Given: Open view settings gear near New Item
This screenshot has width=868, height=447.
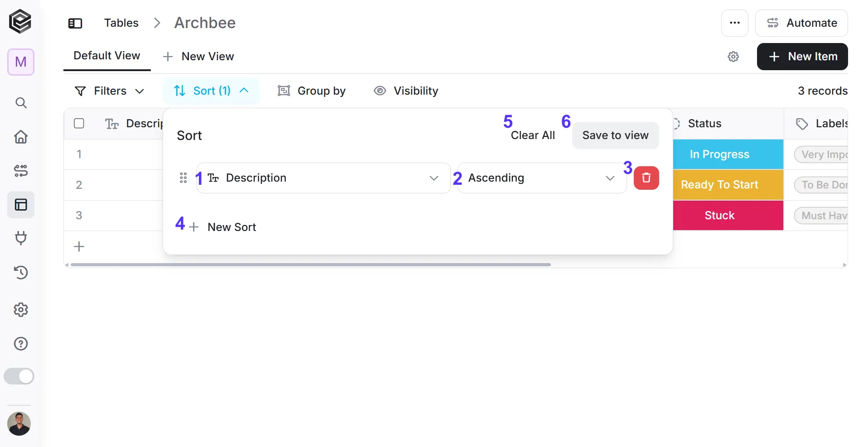Looking at the screenshot, I should tap(733, 57).
